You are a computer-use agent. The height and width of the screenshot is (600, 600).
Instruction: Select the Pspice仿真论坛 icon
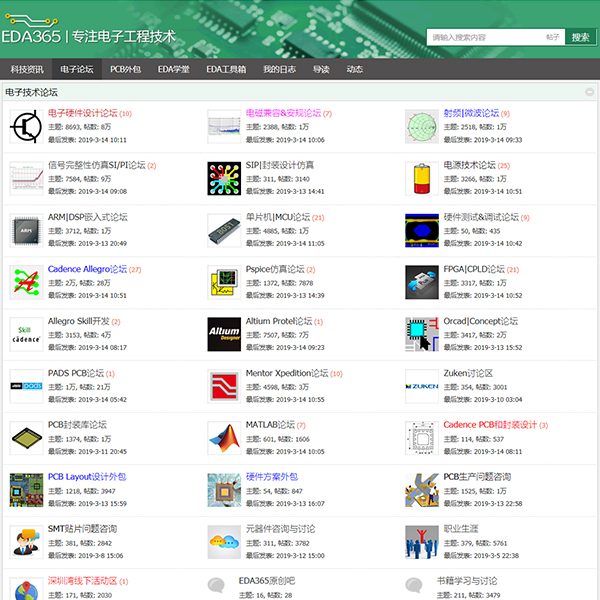[224, 282]
